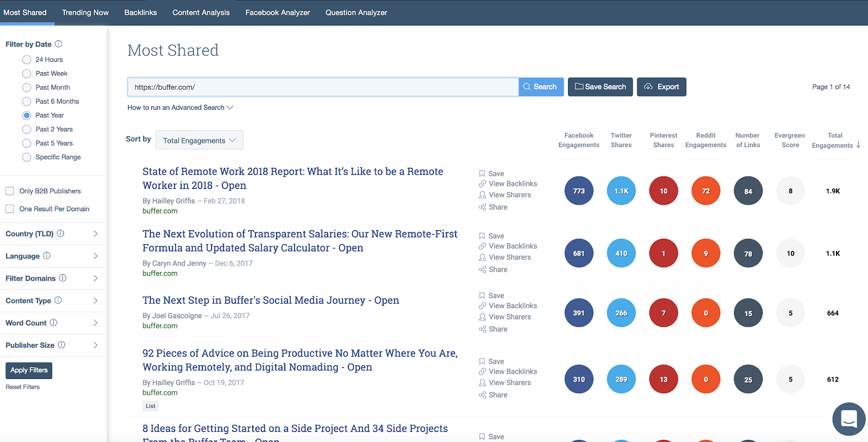Save the Transparent Salaries article
The width and height of the screenshot is (868, 442).
(x=492, y=236)
